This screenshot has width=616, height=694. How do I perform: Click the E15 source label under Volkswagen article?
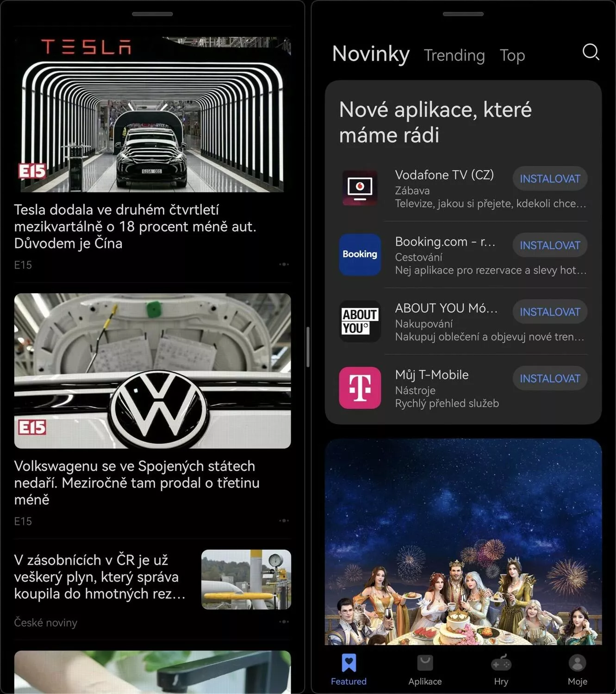[23, 521]
